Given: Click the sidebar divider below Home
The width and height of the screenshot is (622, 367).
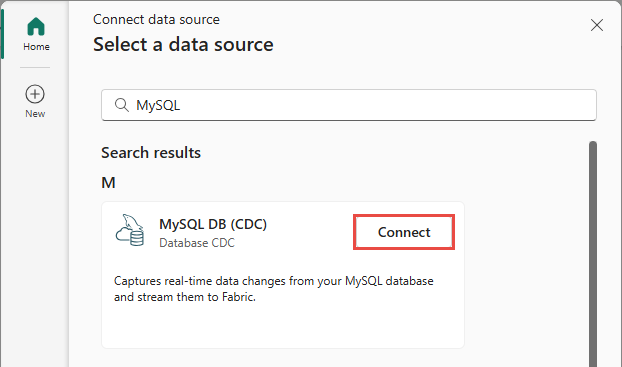Looking at the screenshot, I should 35,68.
